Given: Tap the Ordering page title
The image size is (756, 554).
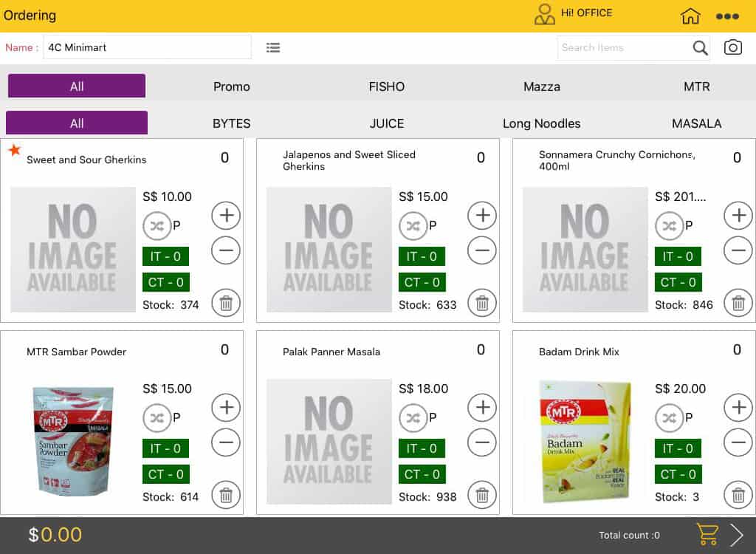Looking at the screenshot, I should point(30,16).
